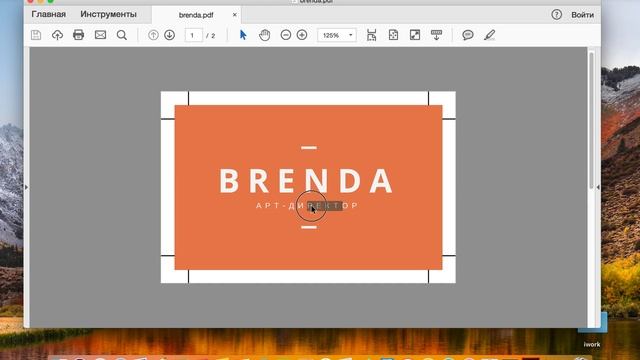Enter full screen mode icon
Screen dimensions: 640x360
point(415,35)
